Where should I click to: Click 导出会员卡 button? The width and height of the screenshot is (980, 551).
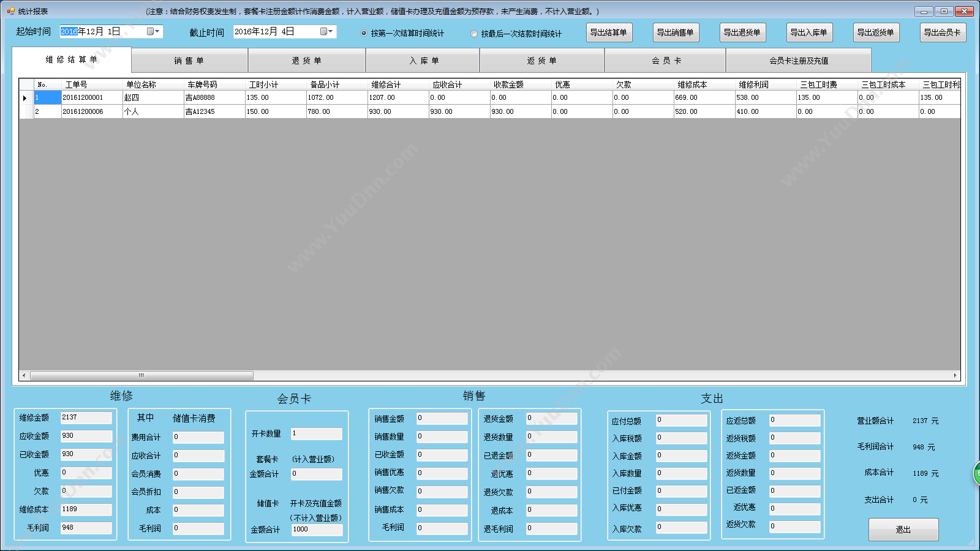(x=943, y=32)
